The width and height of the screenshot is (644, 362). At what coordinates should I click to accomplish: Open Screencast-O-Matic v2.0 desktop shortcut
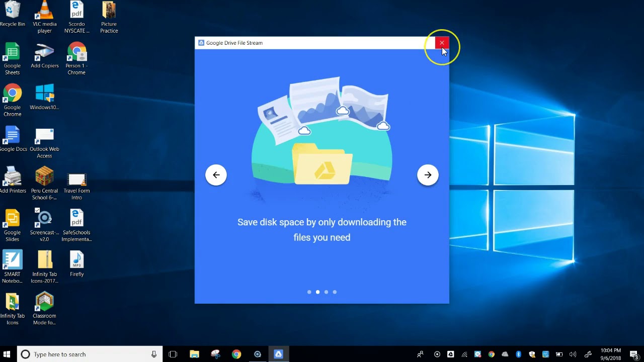click(x=44, y=226)
